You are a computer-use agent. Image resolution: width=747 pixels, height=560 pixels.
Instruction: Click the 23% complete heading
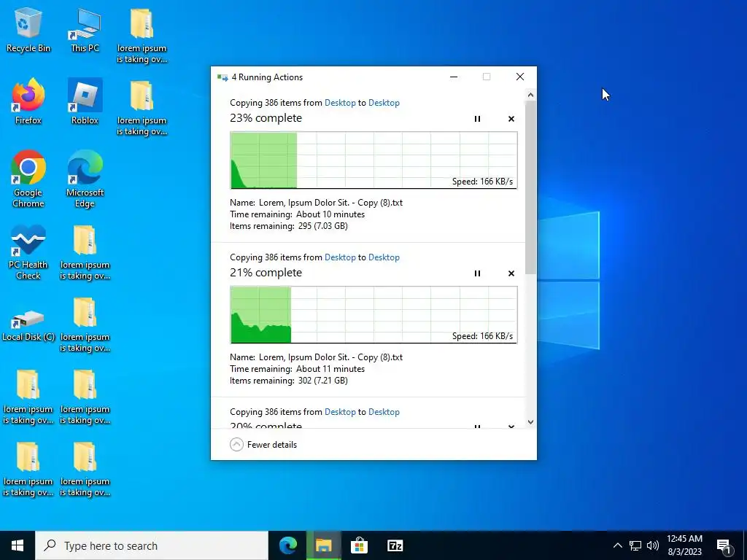[x=266, y=118]
